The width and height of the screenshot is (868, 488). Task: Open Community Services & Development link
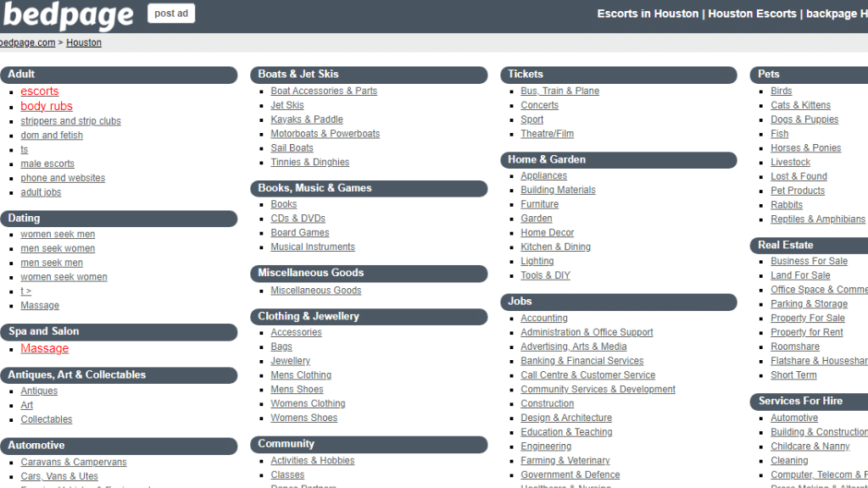pos(598,390)
